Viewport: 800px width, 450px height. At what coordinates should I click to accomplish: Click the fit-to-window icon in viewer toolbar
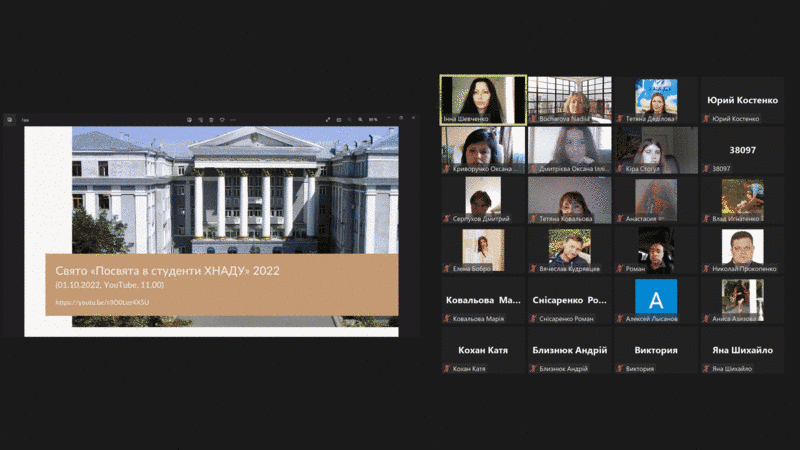(x=339, y=119)
